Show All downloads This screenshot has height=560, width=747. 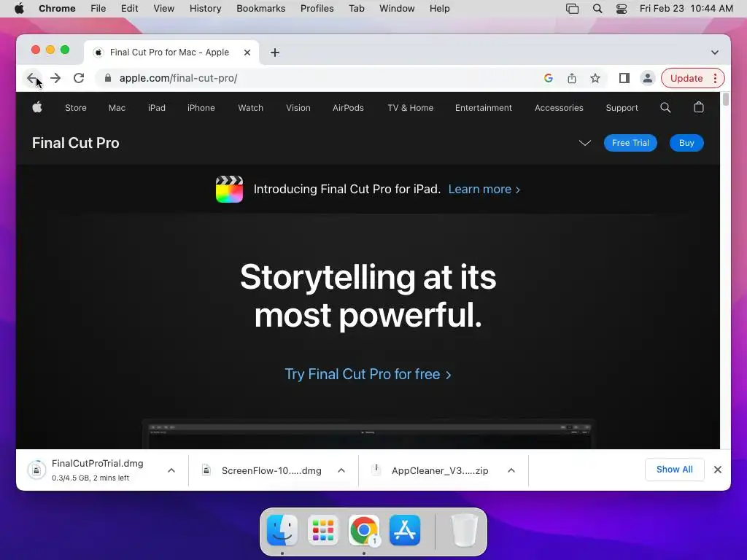[674, 470]
